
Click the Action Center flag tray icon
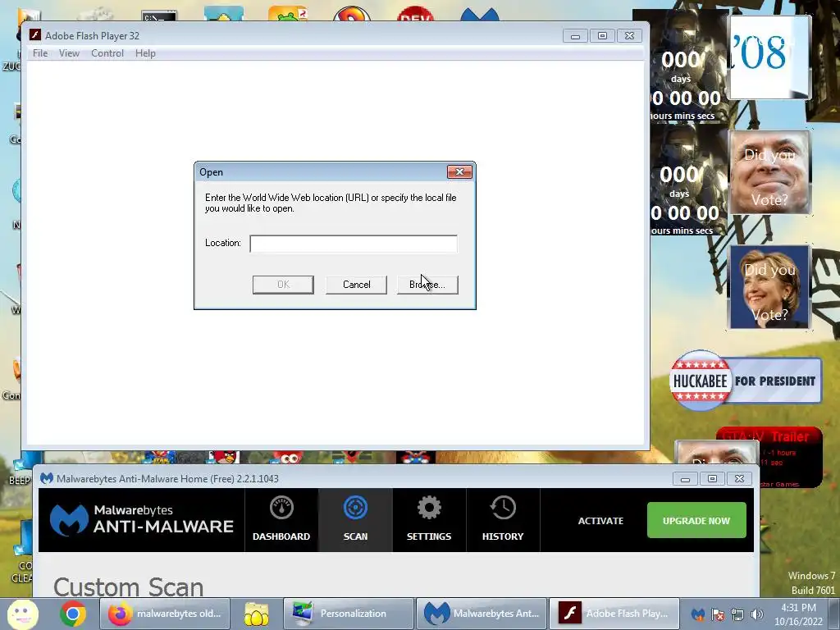click(x=718, y=614)
